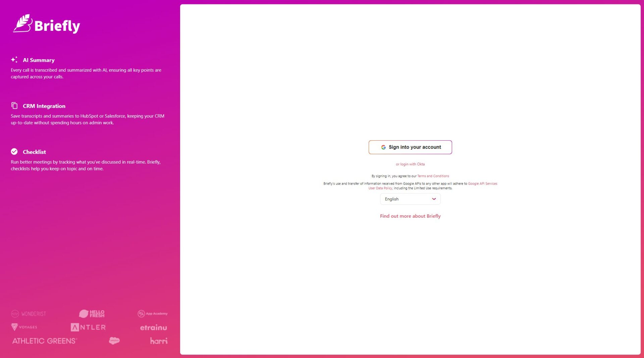Click the AI Summary sparkle icon
This screenshot has width=644, height=358.
(x=14, y=60)
